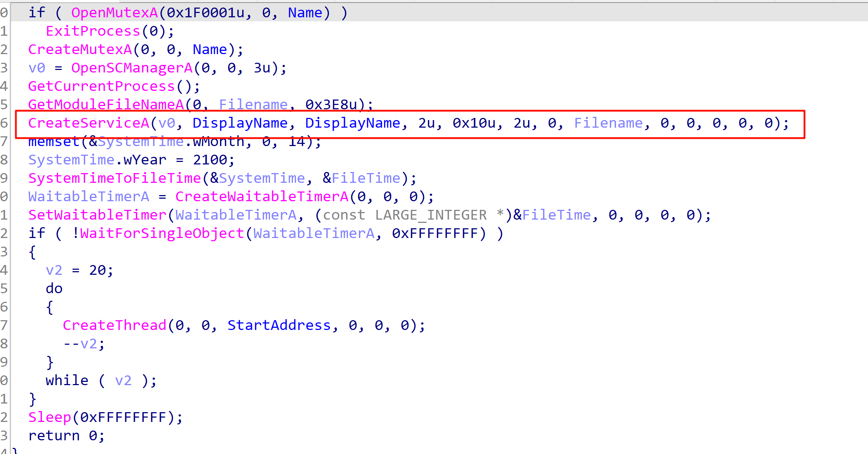Click the wMonth member in memset
This screenshot has width=868, height=454.
click(x=219, y=141)
